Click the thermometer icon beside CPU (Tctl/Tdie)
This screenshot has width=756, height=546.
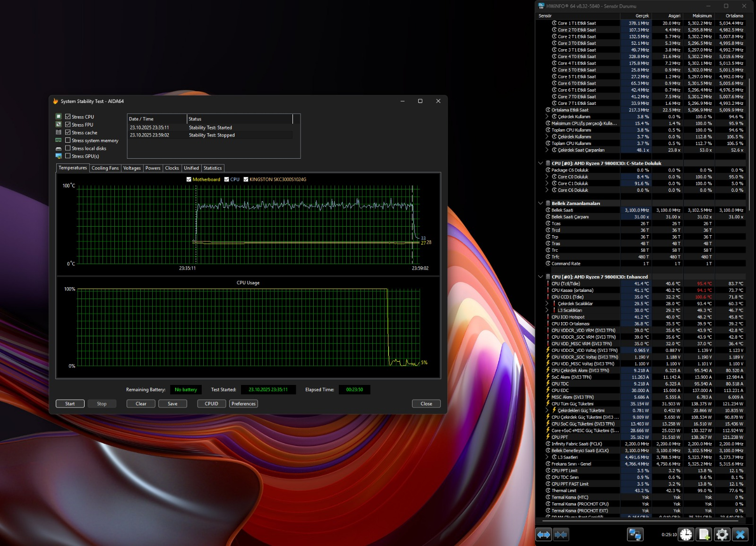pyautogui.click(x=548, y=284)
